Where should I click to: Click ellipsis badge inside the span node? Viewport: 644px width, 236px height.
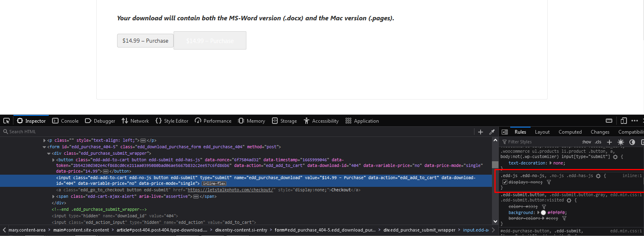coord(196,196)
